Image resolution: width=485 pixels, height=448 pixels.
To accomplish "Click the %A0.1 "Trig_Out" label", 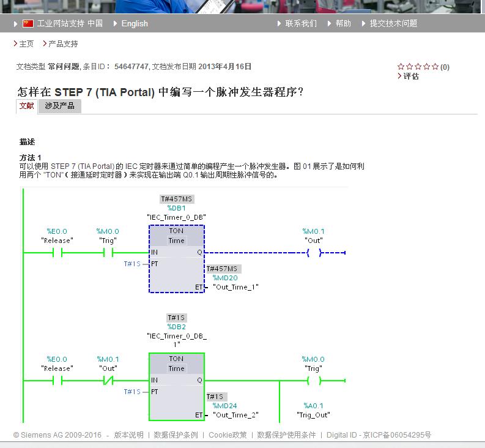I will pyautogui.click(x=313, y=410).
